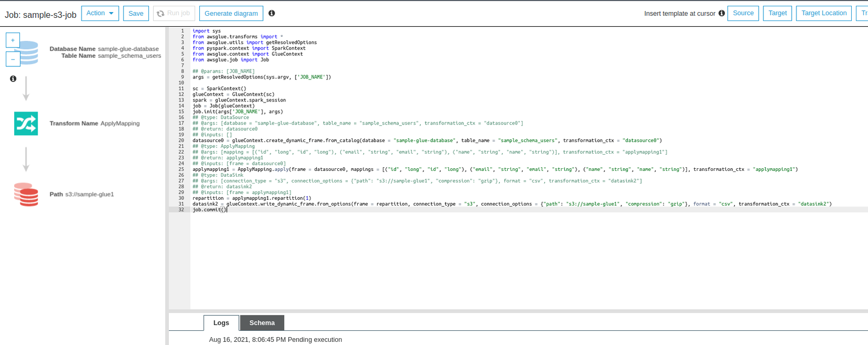The height and width of the screenshot is (345, 868).
Task: Insert the Target Location template
Action: pyautogui.click(x=824, y=13)
